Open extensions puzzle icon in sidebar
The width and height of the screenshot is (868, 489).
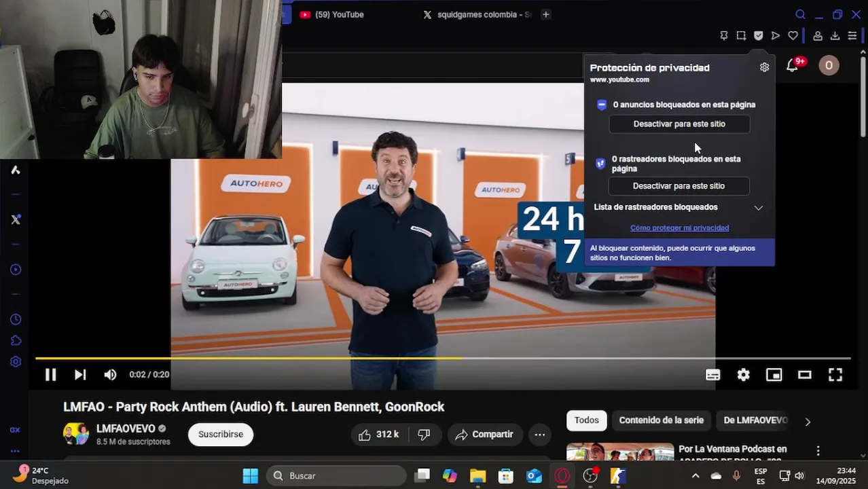coord(16,340)
